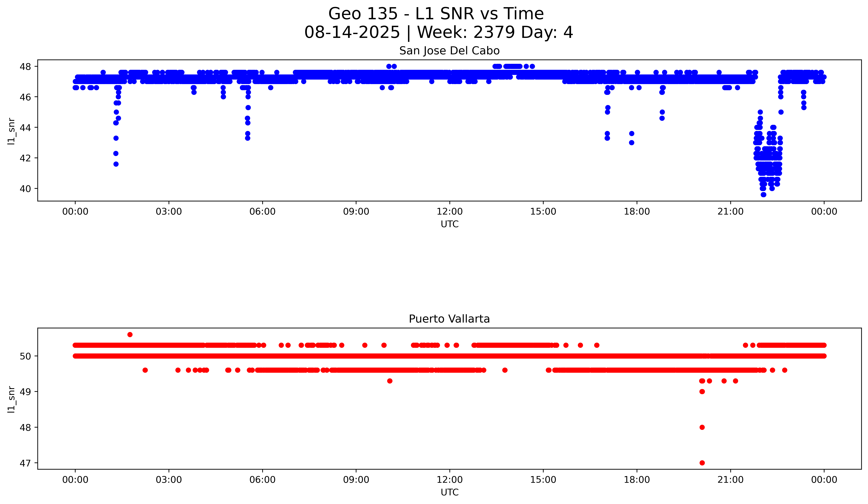Click the top chart's l1_snr y-axis label
Screen dimensions: 868x504
11,131
